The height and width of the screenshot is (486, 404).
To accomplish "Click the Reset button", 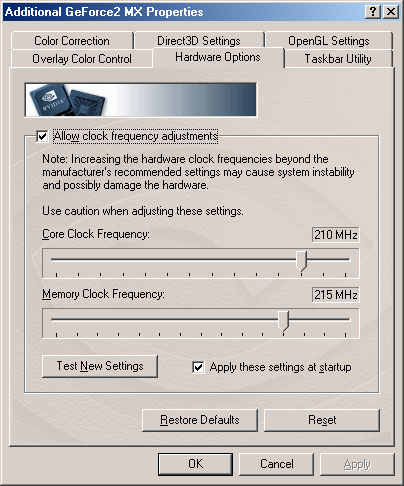I will pyautogui.click(x=322, y=420).
